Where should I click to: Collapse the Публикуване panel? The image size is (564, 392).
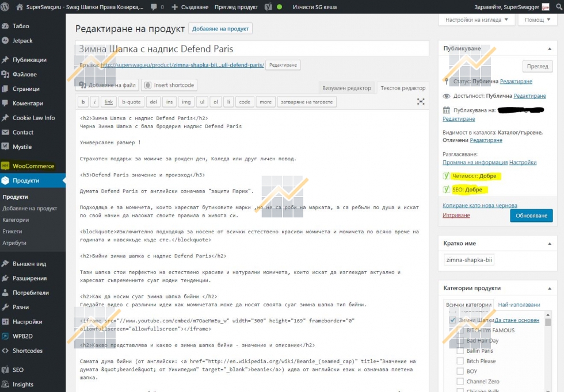(550, 48)
